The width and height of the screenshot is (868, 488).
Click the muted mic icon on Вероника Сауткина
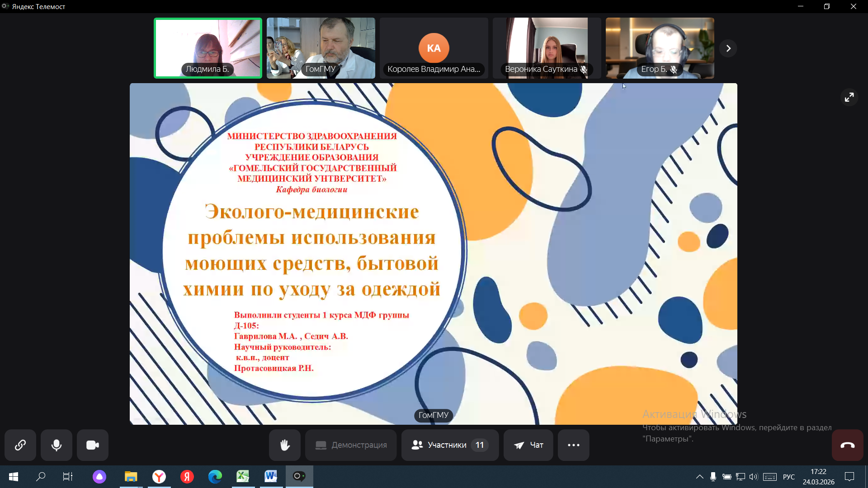point(584,69)
